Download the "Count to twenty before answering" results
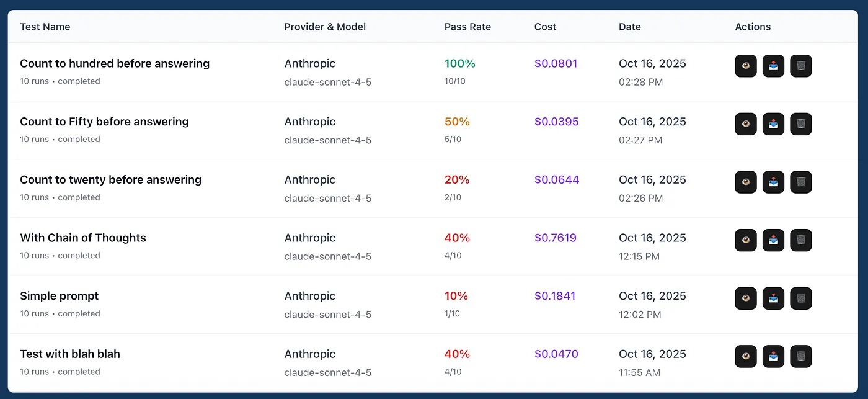The height and width of the screenshot is (399, 868). (773, 182)
